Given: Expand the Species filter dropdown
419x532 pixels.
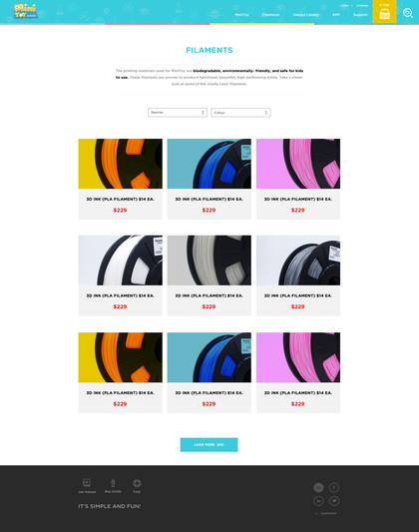Looking at the screenshot, I should click(x=178, y=113).
